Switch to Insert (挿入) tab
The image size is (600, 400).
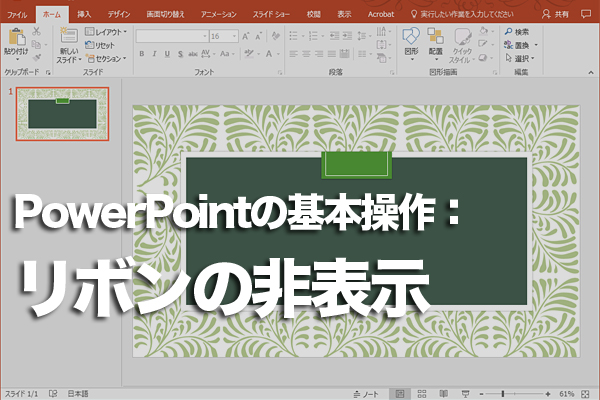(x=84, y=15)
